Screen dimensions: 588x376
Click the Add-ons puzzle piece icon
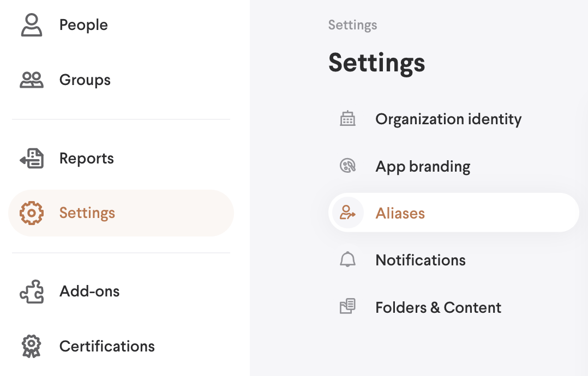[32, 292]
